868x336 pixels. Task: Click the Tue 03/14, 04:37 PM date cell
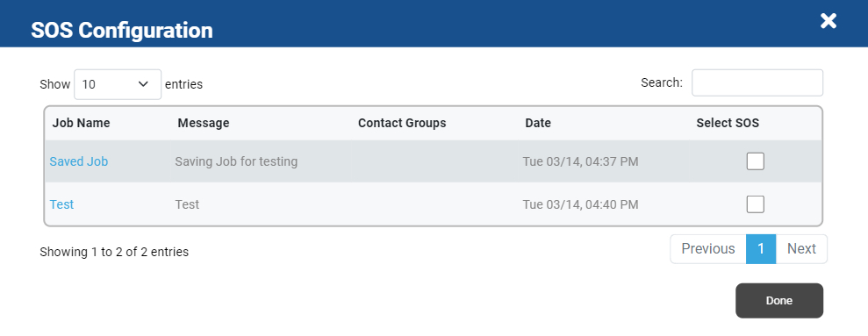coord(580,161)
